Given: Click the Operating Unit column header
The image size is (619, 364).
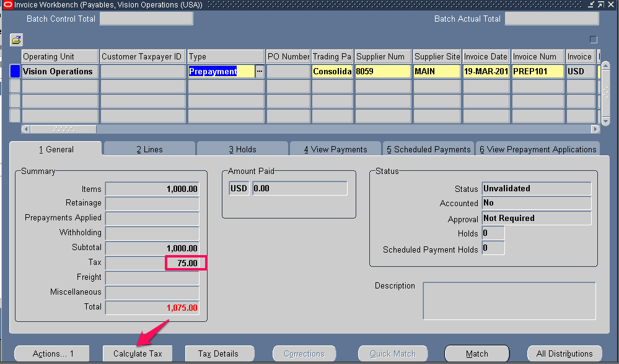Looking at the screenshot, I should [x=59, y=56].
